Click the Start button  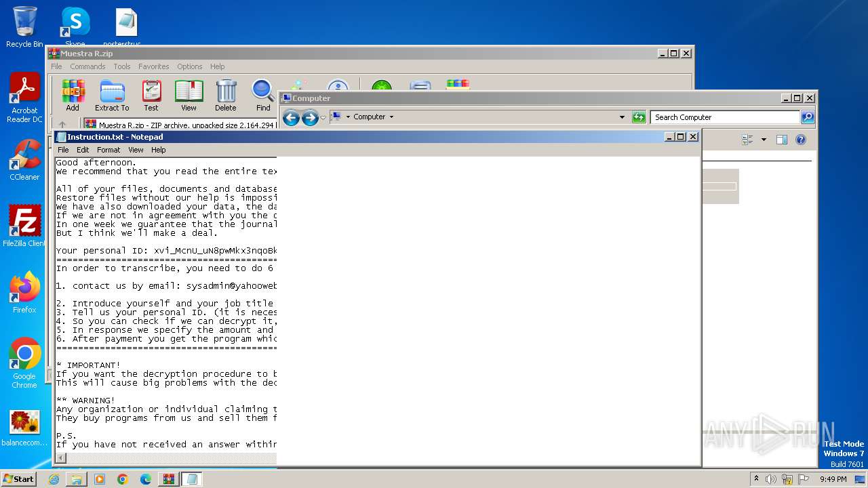tap(18, 479)
